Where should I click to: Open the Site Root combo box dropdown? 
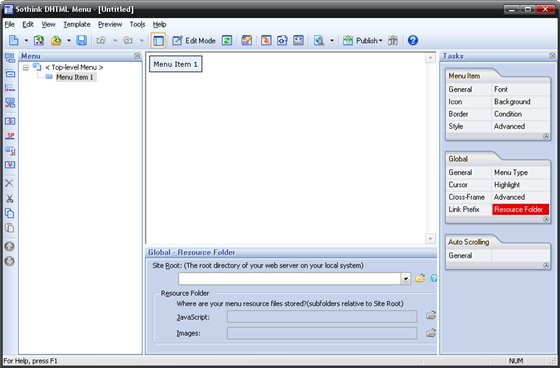(405, 279)
